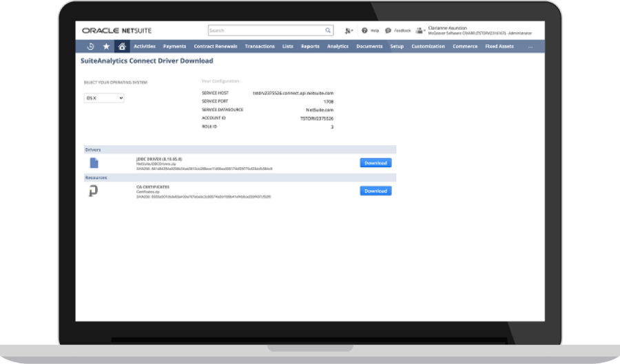Go to the Home icon
Viewport: 620px width, 364px height.
[122, 46]
